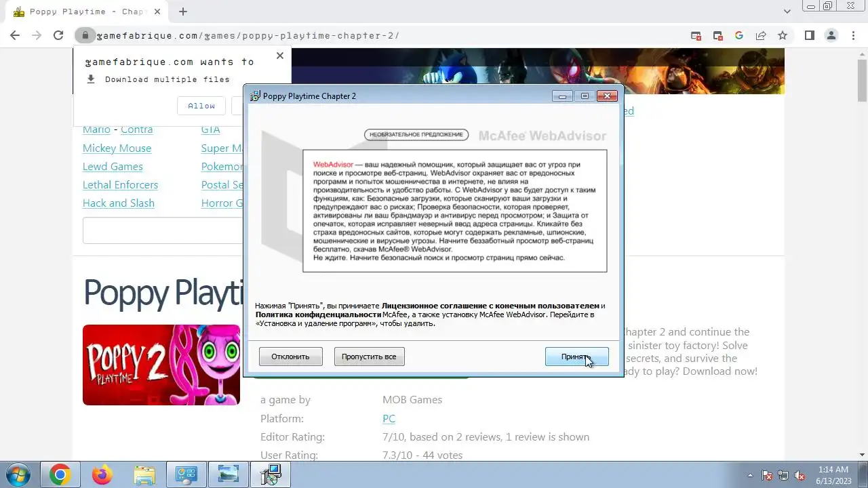Open the Lewd Games link
The height and width of the screenshot is (488, 868).
point(113,167)
